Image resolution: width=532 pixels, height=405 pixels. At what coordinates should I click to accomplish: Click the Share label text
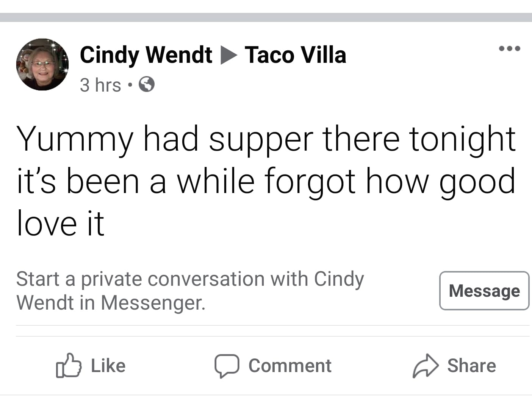point(472,366)
